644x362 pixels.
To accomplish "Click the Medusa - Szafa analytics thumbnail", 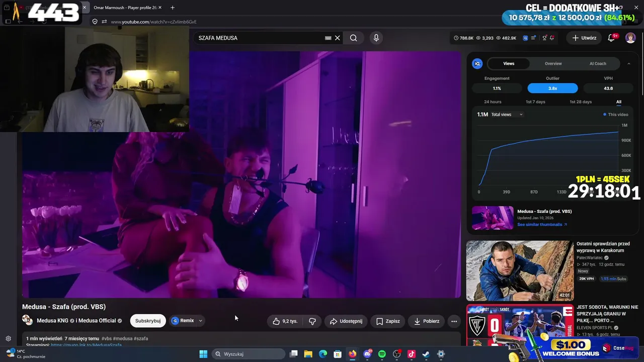I will point(493,218).
